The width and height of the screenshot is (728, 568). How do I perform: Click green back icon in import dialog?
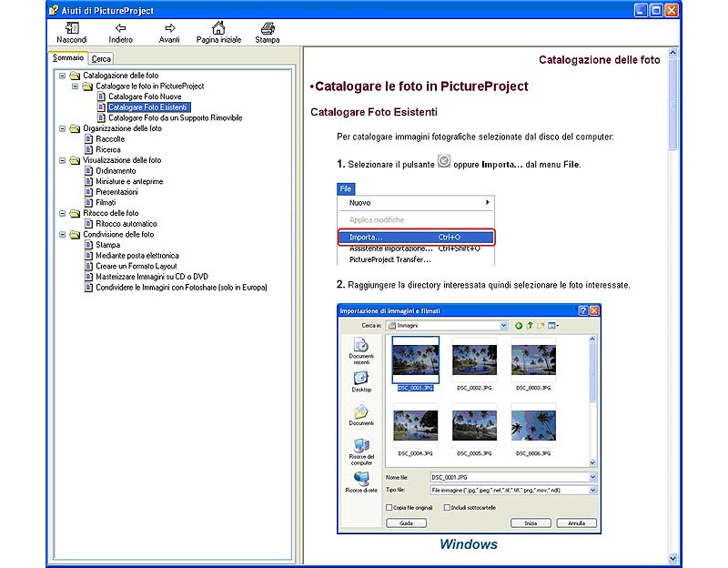(x=519, y=326)
